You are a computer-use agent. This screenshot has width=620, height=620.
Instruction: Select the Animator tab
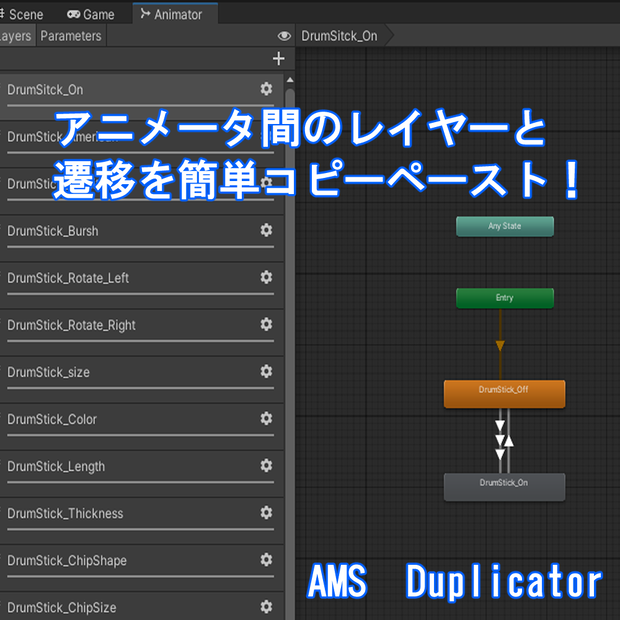pos(175,15)
